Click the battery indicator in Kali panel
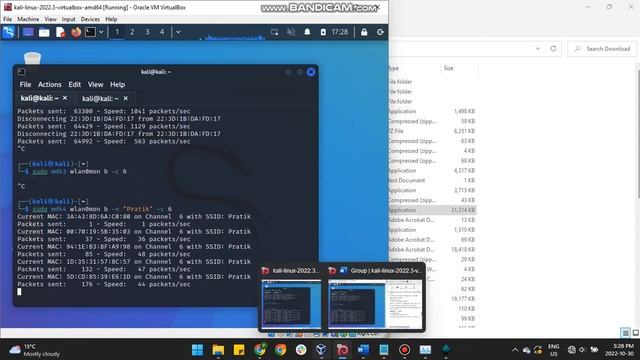 (x=323, y=32)
